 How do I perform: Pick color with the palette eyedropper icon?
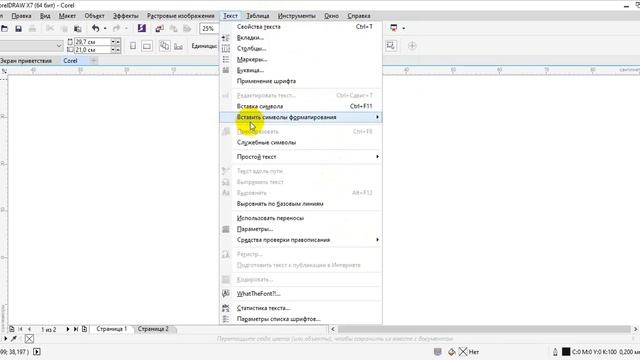click(14, 339)
